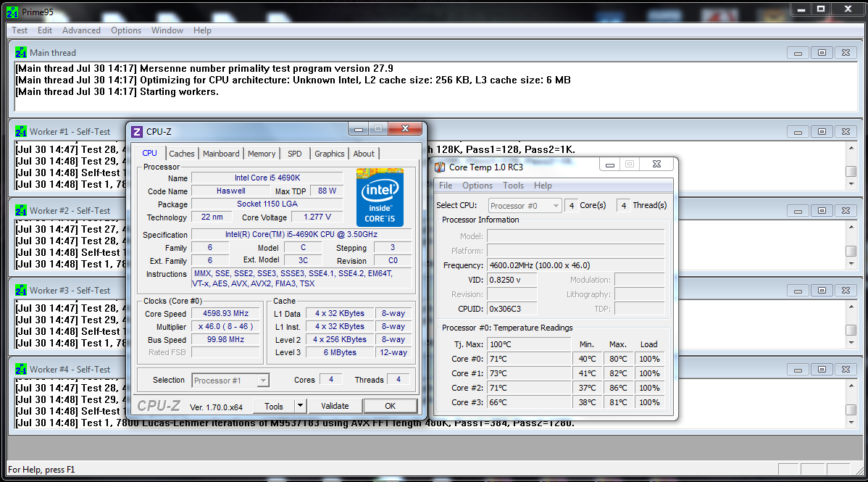Open the Select CPU dropdown in Core Temp
Image resolution: width=868 pixels, height=482 pixels.
(525, 206)
